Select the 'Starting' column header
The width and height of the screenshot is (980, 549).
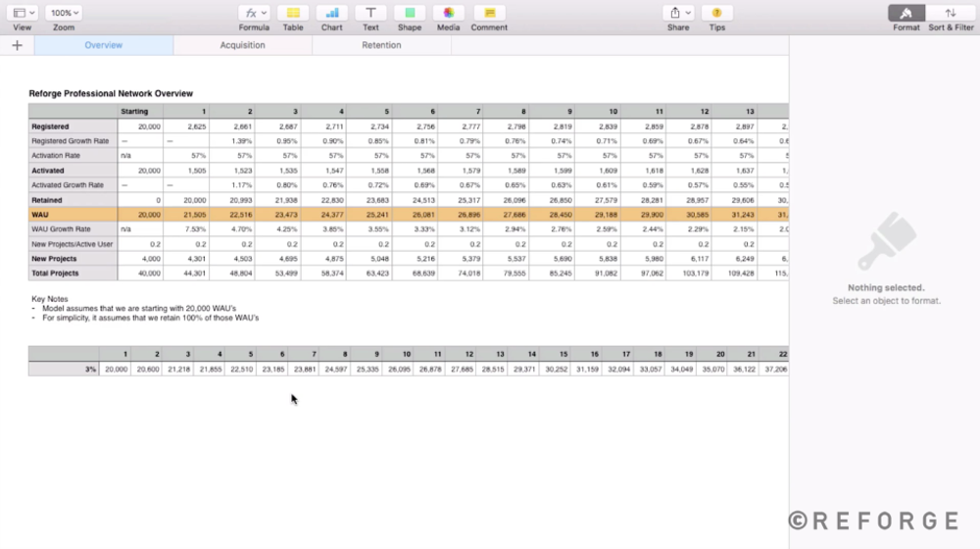[x=140, y=112]
